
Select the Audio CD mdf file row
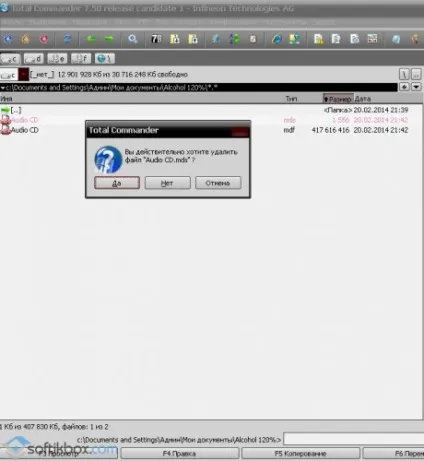pyautogui.click(x=211, y=130)
